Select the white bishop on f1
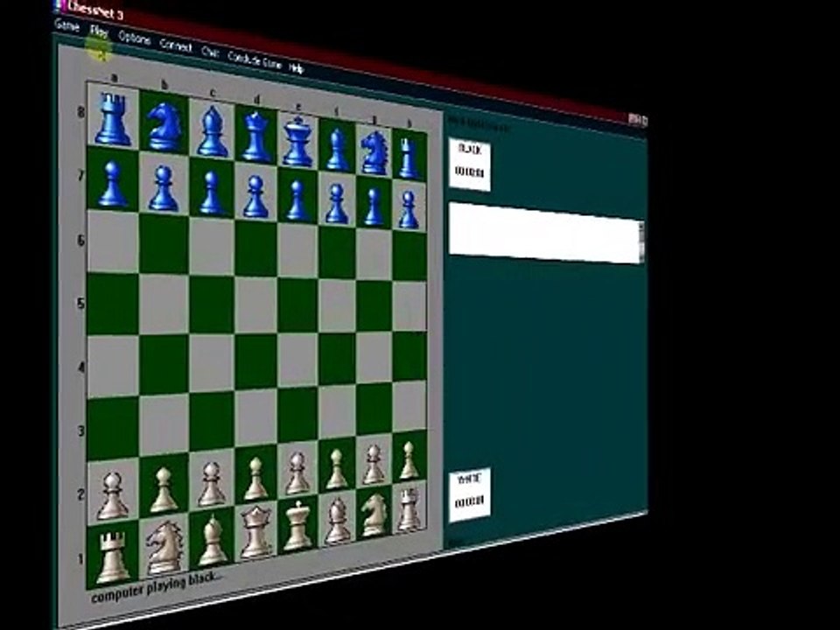The image size is (840, 630). (x=338, y=521)
